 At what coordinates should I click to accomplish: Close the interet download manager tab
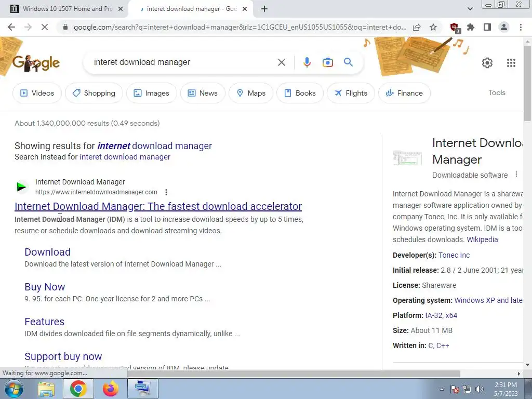point(245,9)
